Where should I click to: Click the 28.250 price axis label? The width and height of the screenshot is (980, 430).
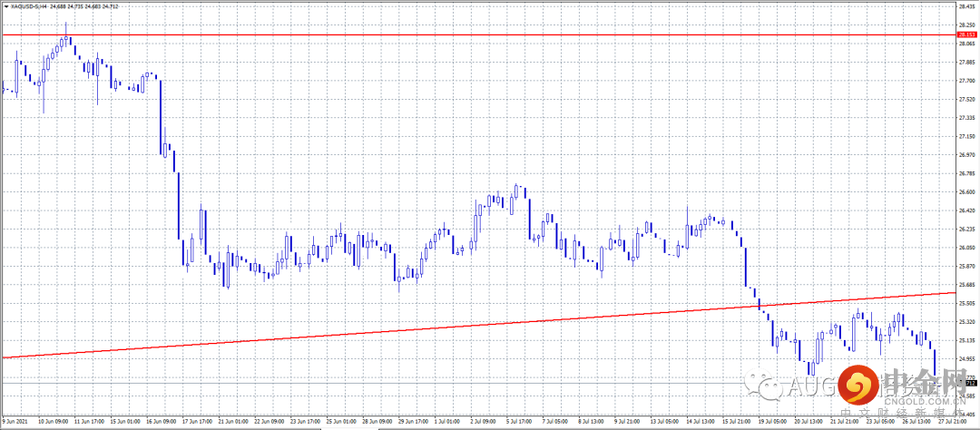(967, 25)
